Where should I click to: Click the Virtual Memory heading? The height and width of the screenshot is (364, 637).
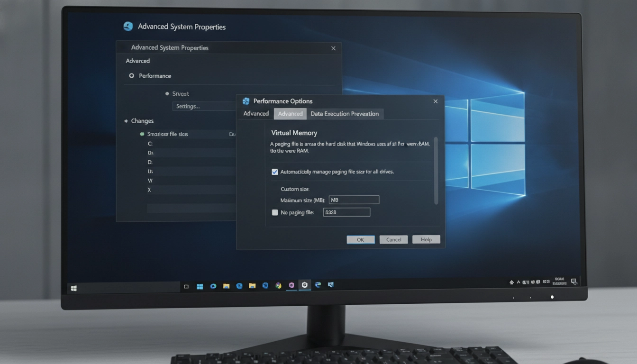tap(294, 133)
